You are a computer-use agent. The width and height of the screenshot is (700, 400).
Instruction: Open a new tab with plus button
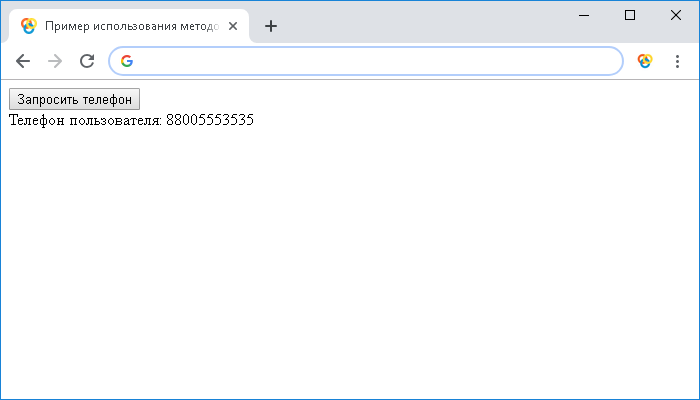[x=270, y=26]
